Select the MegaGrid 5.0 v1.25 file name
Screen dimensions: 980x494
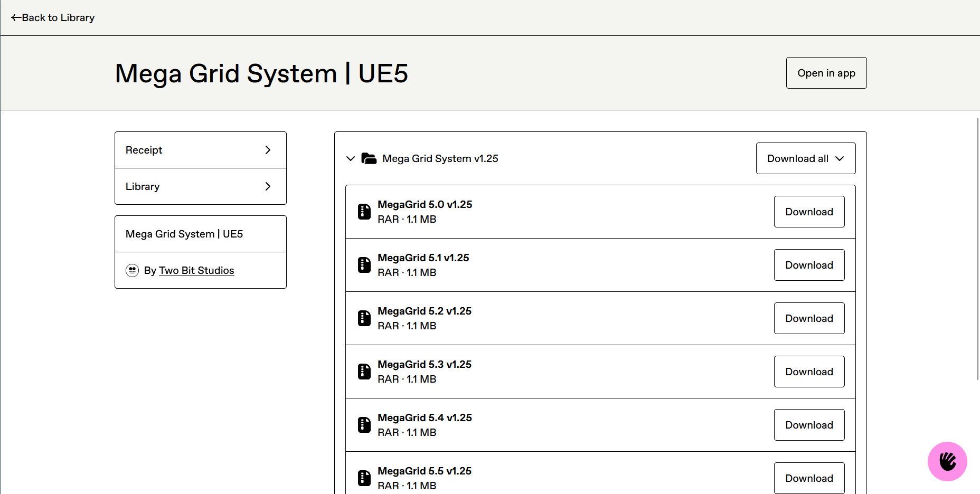425,204
